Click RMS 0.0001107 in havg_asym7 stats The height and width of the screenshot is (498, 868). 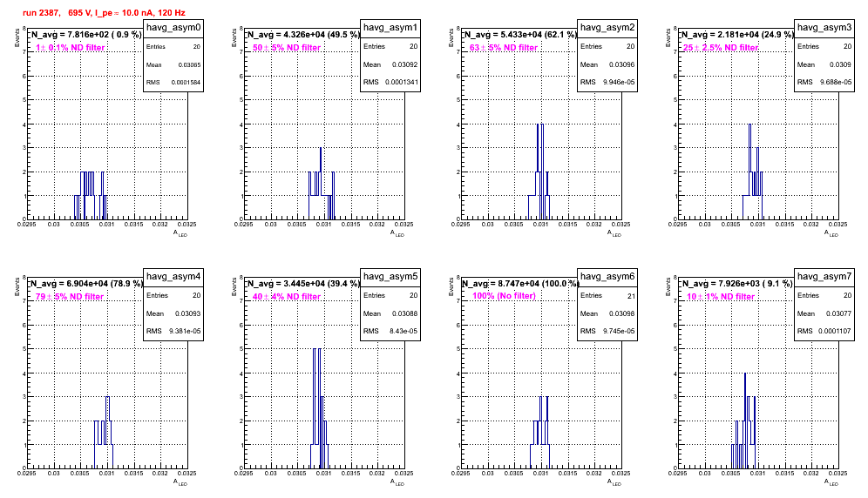click(824, 332)
